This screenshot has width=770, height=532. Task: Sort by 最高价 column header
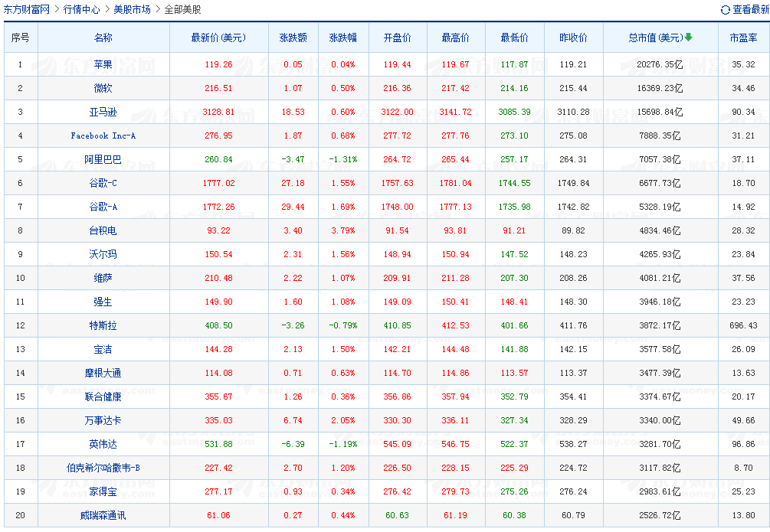point(455,38)
